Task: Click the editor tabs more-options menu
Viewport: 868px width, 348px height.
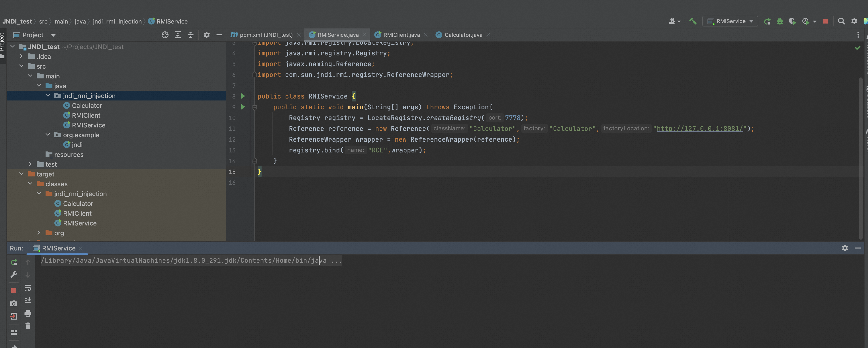Action: 858,35
